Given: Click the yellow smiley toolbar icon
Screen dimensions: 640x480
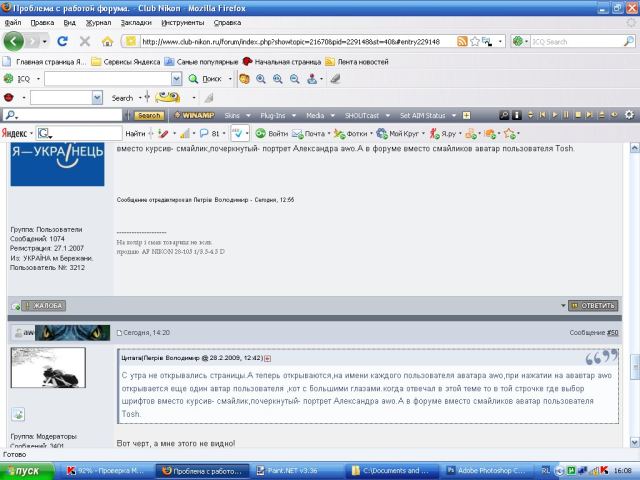Looking at the screenshot, I should (168, 98).
